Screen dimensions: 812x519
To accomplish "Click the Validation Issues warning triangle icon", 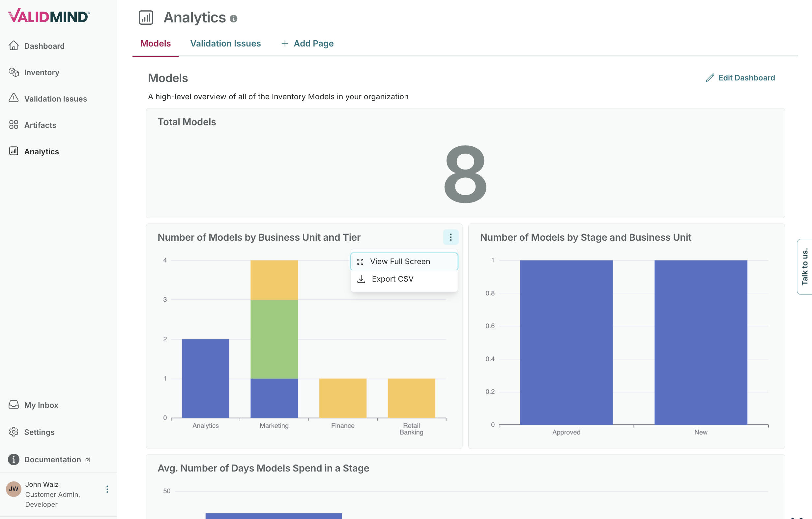I will [14, 98].
